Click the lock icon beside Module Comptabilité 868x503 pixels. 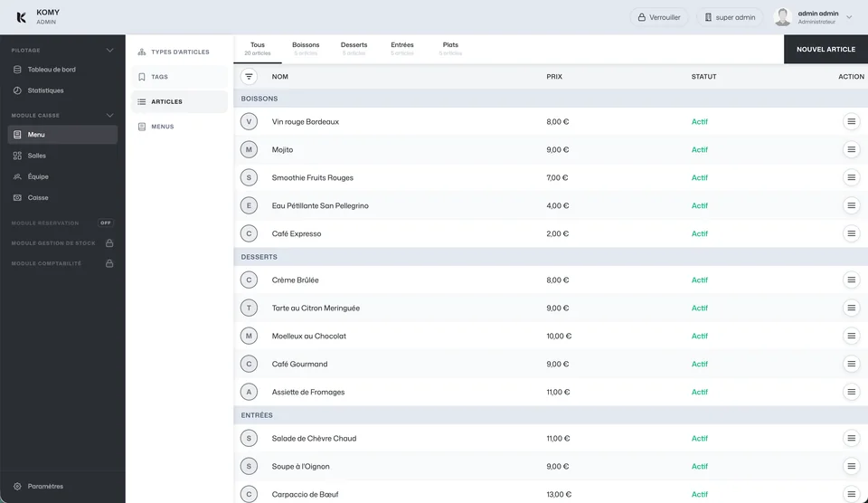coord(109,263)
